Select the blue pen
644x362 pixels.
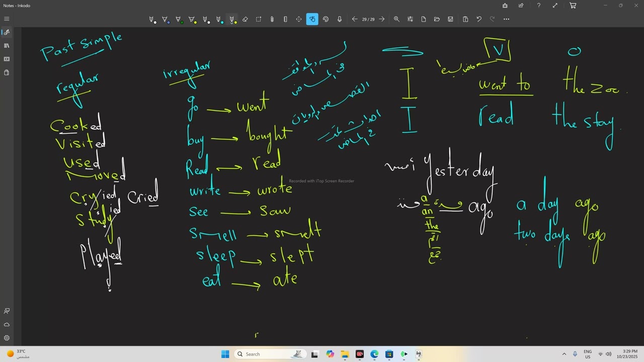(166, 19)
